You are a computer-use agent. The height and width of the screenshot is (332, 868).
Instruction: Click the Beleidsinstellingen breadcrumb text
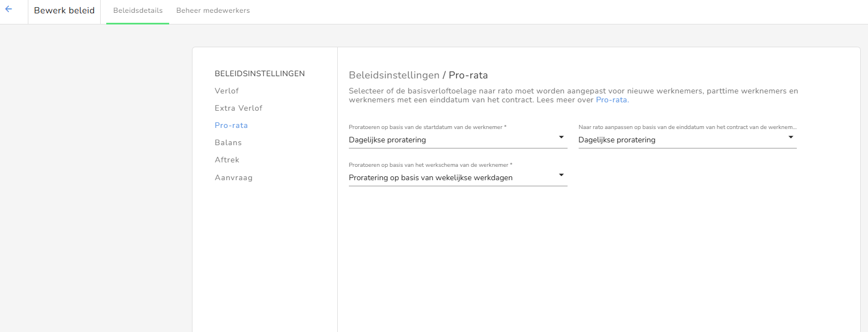tap(394, 75)
